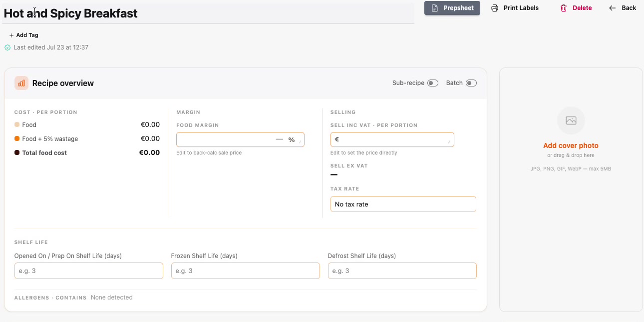Click the orange Food + 5% wastage dot
Screen dimensions: 644x322
[x=17, y=139]
